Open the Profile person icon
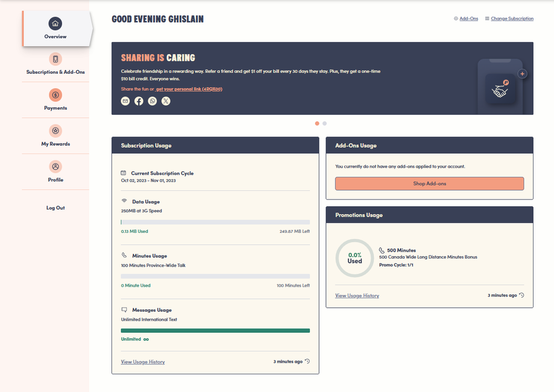The image size is (554, 392). coord(55,166)
